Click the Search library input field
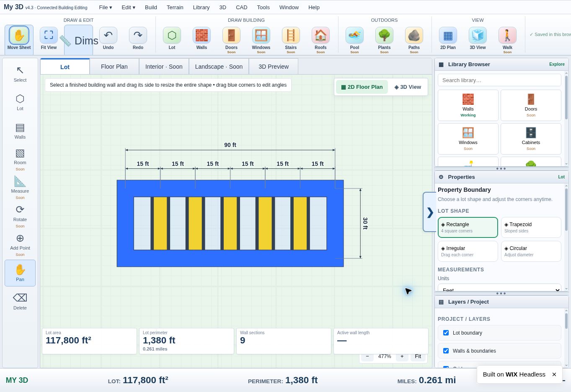Image resolution: width=571 pixels, height=392 pixels. [499, 80]
